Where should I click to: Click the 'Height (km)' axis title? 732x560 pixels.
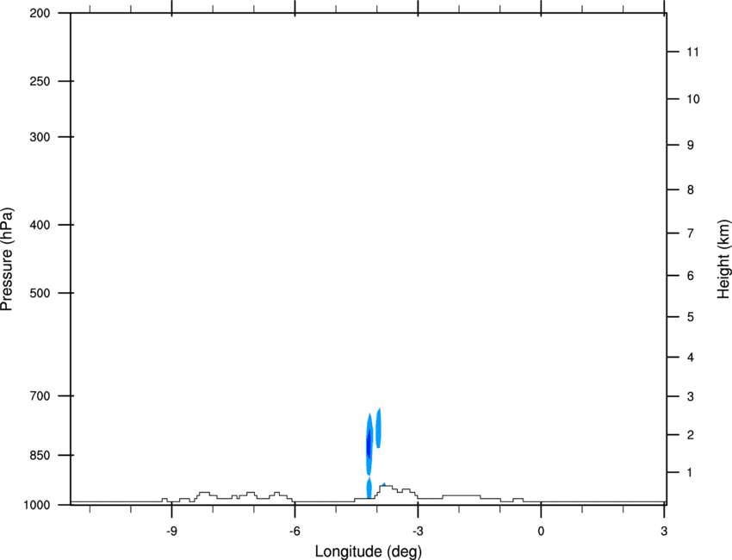(723, 258)
